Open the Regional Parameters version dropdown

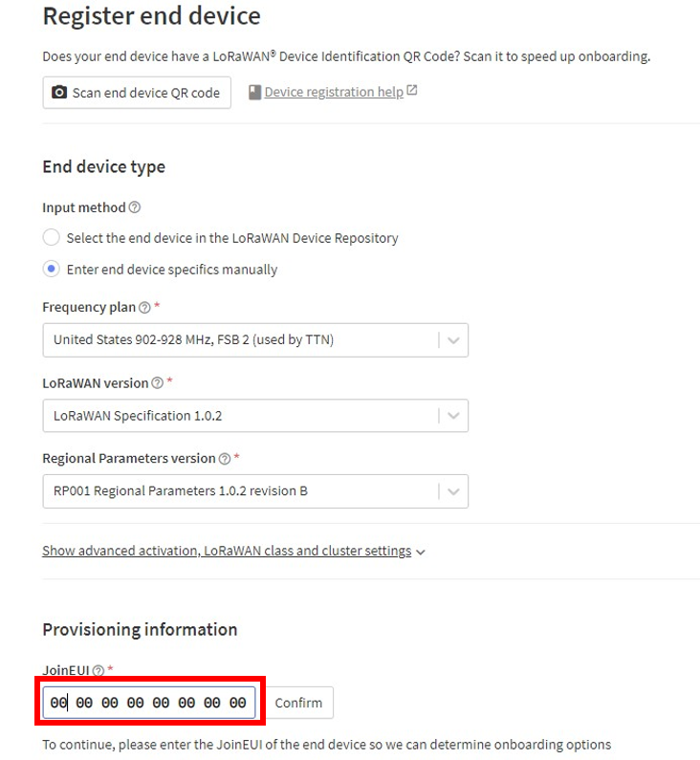255,491
